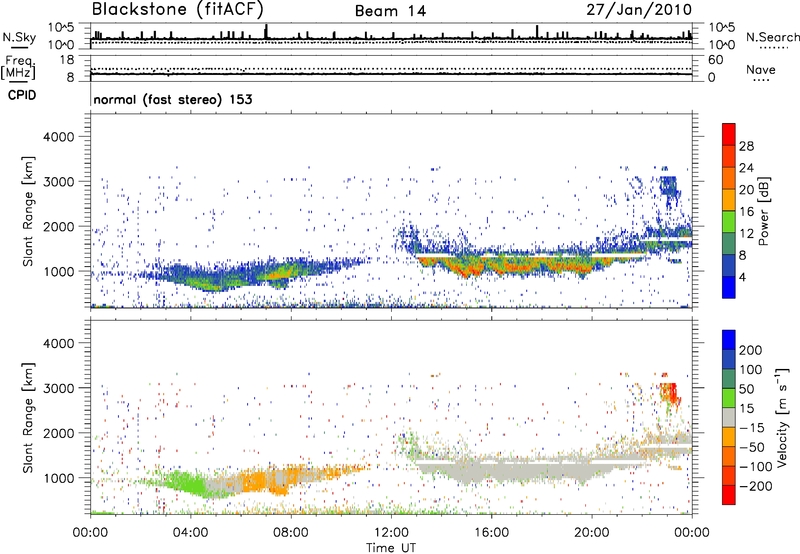Click the '-50' value on velocity colorbar
The image size is (800, 554).
pos(751,447)
